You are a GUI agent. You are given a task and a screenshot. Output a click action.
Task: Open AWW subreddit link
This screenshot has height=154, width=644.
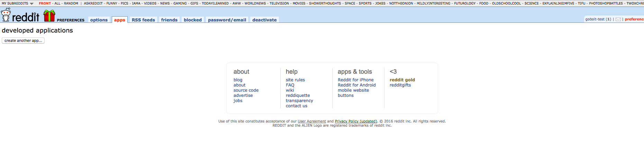[237, 3]
